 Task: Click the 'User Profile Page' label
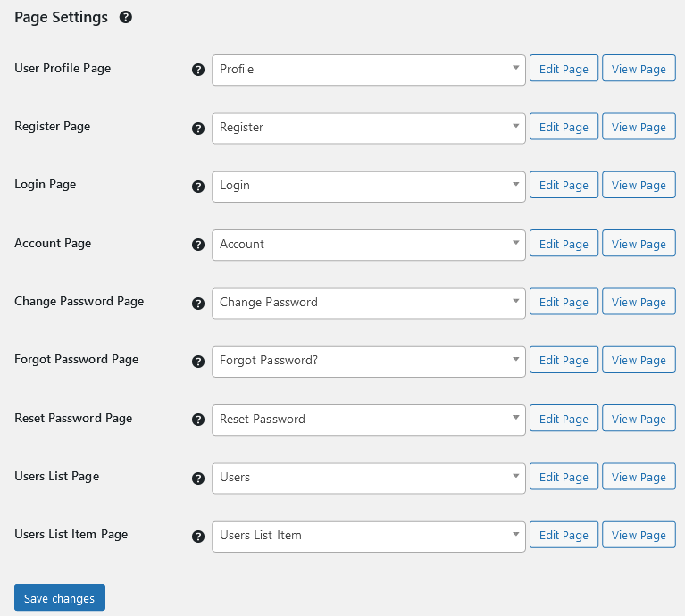(63, 69)
